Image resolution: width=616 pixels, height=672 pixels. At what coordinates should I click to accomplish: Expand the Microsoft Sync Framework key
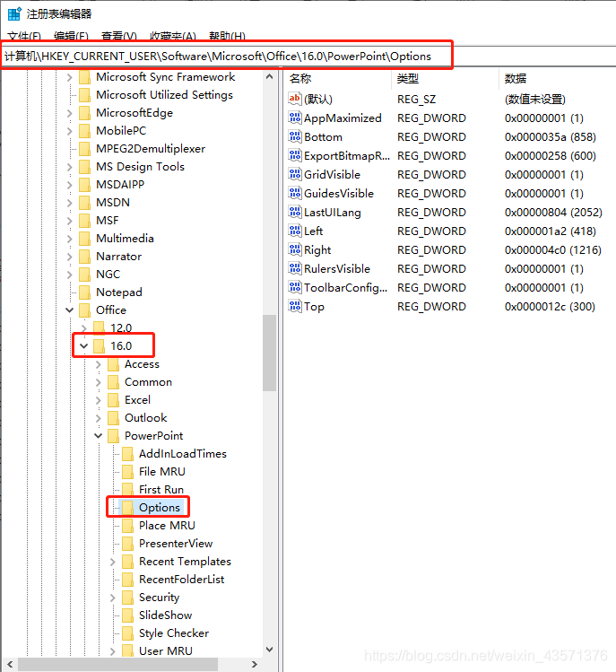[x=69, y=77]
